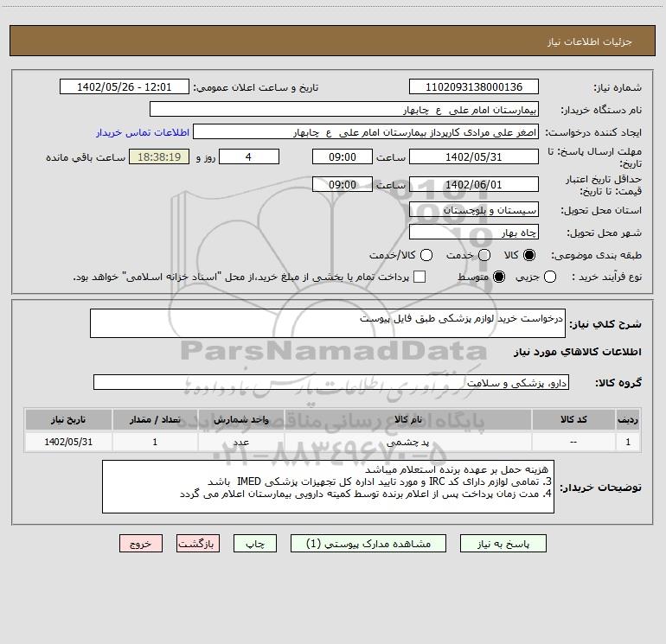This screenshot has height=644, width=666.
Task: Click the buyer name field بیمارستان امام علی
Action: pyautogui.click(x=344, y=110)
